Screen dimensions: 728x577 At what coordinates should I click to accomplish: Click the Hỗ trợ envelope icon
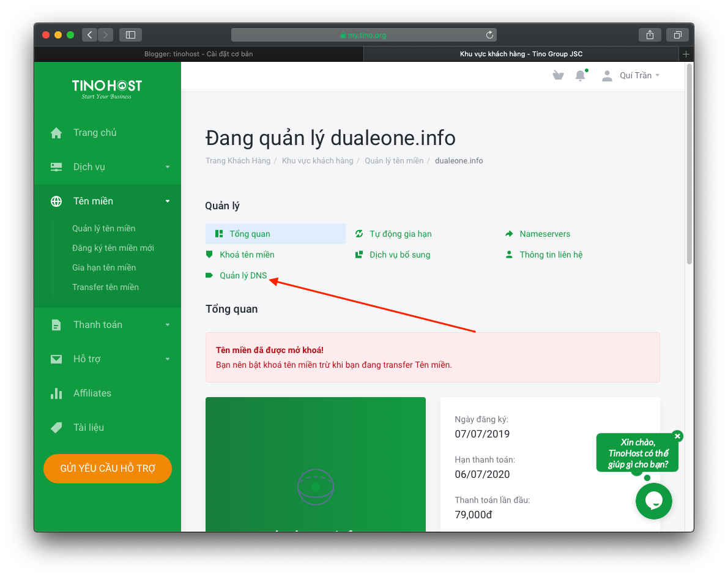(x=56, y=359)
